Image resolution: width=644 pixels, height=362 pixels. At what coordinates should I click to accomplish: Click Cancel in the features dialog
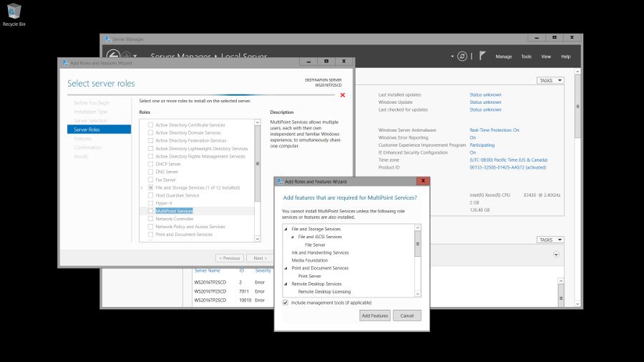point(406,315)
